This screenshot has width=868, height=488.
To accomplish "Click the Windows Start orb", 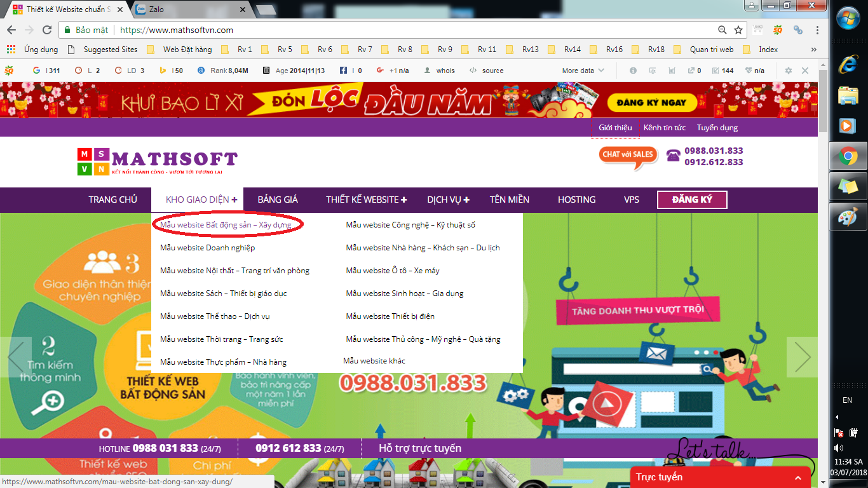I will (x=848, y=18).
